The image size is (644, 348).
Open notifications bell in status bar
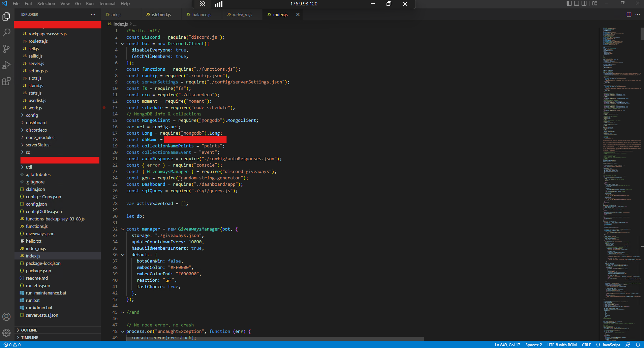638,345
